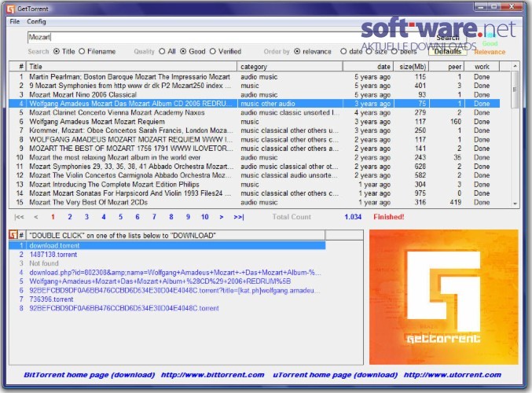This screenshot has width=532, height=393.
Task: Sort by the work column header
Action: (x=482, y=67)
